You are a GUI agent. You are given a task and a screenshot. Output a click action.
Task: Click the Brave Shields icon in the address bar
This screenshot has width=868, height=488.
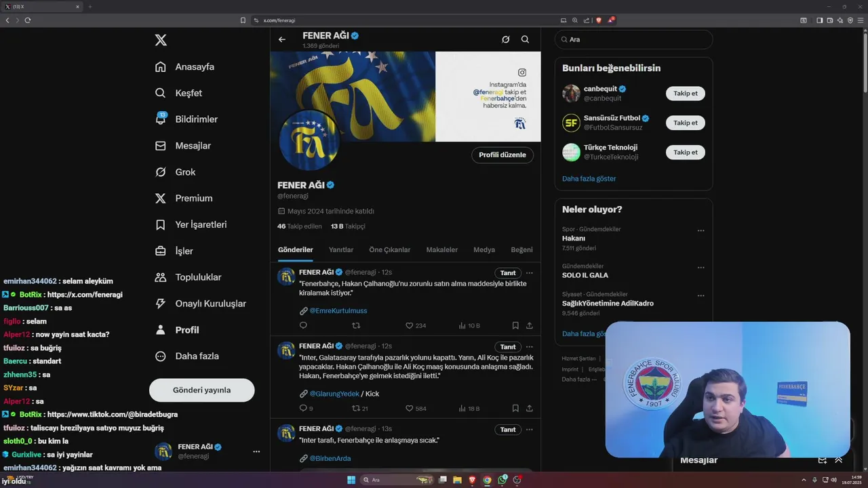tap(598, 20)
